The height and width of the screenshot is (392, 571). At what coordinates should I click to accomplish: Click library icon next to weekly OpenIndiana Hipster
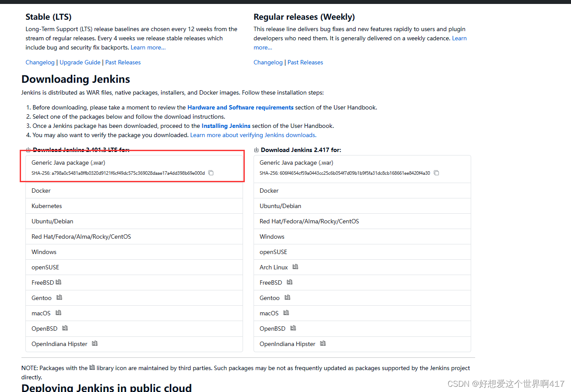click(323, 343)
